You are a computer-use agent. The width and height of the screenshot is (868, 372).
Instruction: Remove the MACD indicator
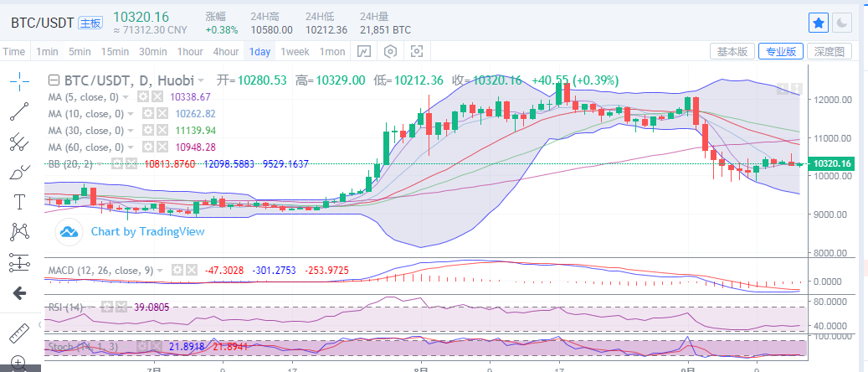pos(192,271)
